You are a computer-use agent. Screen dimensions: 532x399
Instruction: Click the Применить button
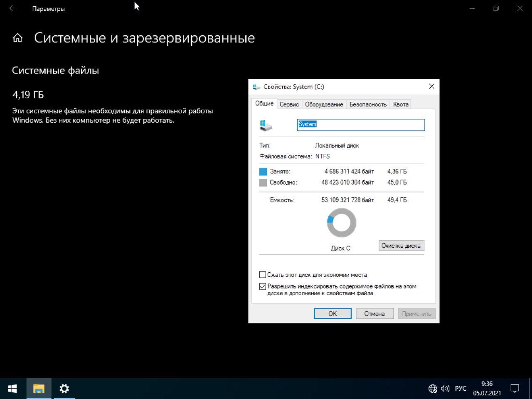pos(417,314)
